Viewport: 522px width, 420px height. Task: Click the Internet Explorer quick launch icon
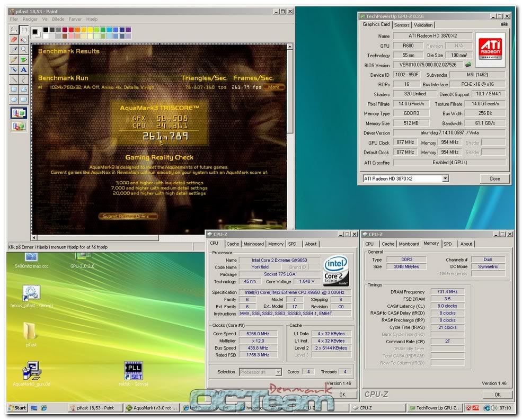(x=43, y=408)
